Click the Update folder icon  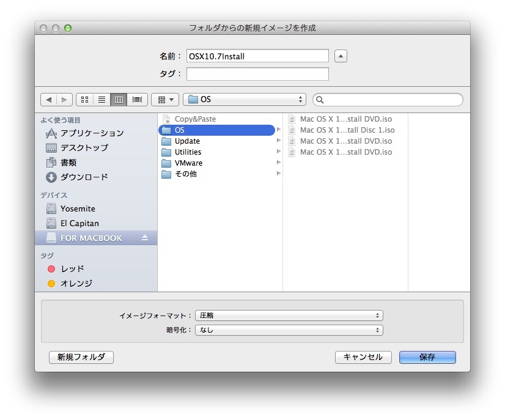[166, 141]
